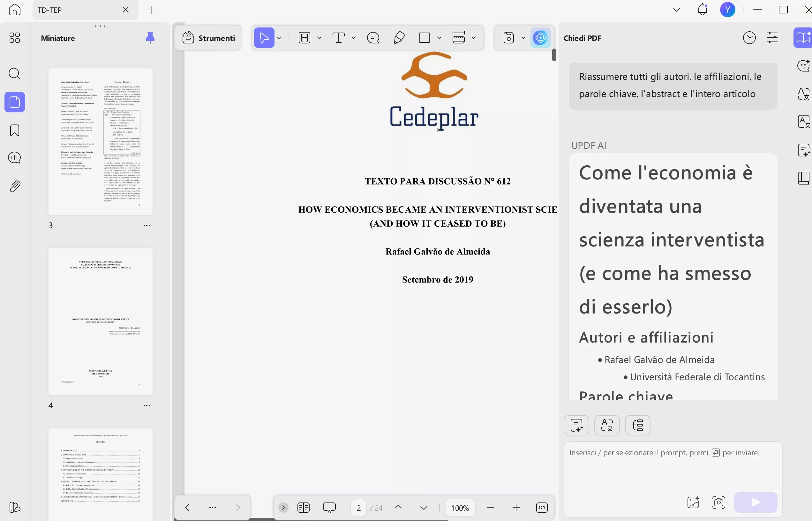Click the stamp/sticker tool icon
Image resolution: width=812 pixels, height=521 pixels.
click(509, 38)
